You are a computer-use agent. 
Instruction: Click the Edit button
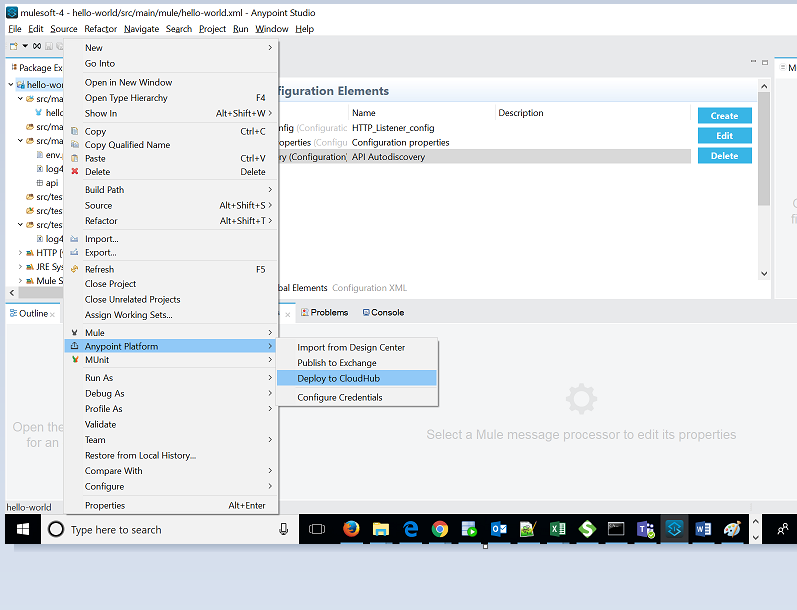[x=724, y=136]
